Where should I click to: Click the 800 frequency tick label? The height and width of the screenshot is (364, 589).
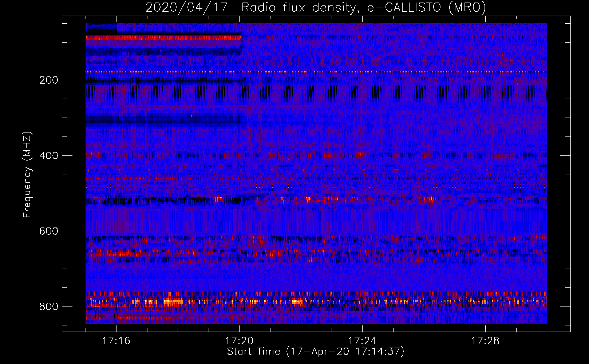click(49, 306)
